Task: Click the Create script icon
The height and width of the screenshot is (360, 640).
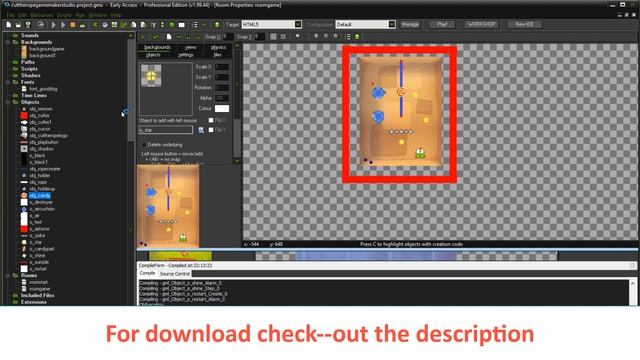Action: (x=133, y=24)
